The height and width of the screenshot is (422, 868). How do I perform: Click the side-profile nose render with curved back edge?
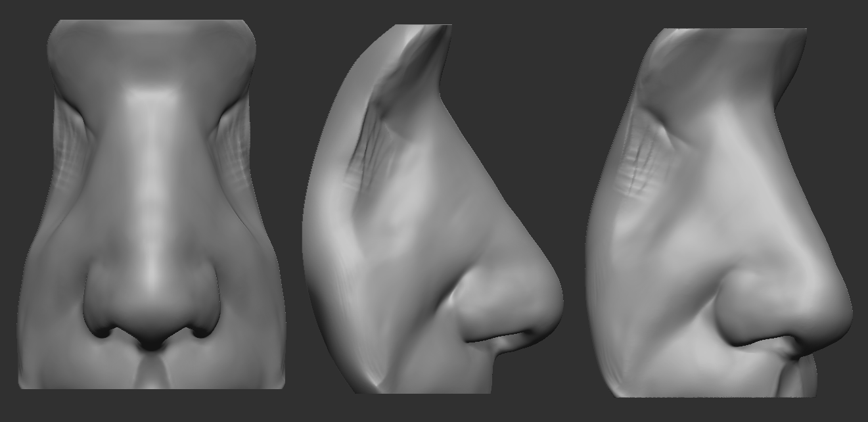432,209
